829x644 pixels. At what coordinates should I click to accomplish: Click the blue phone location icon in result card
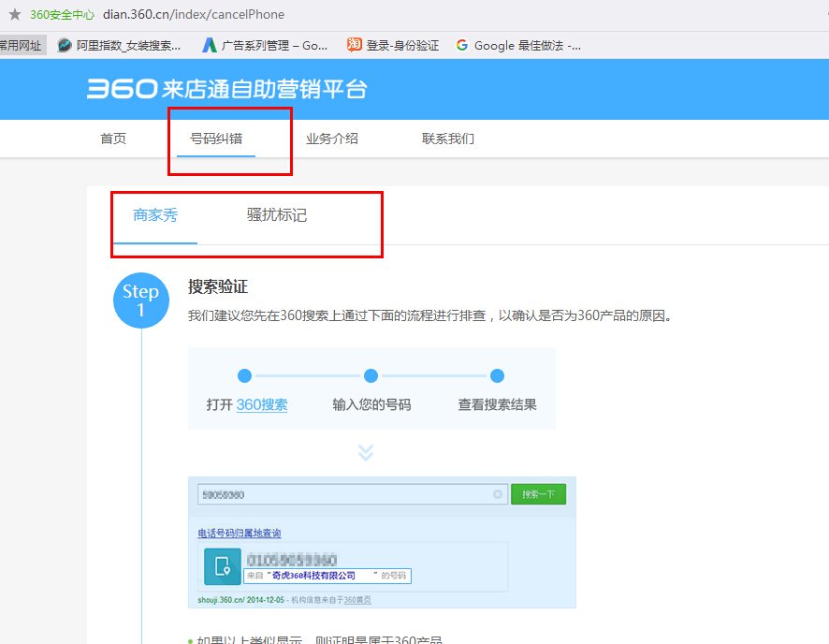pos(222,568)
